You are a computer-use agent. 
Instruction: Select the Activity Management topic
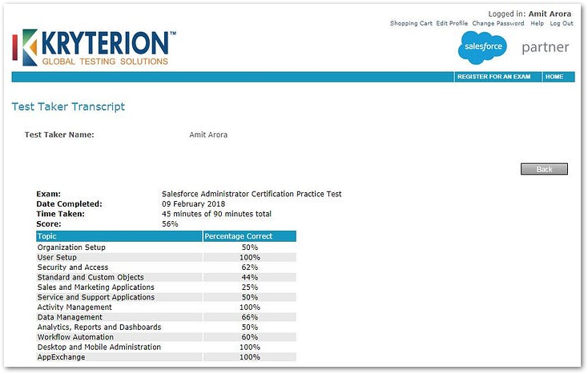tap(75, 308)
